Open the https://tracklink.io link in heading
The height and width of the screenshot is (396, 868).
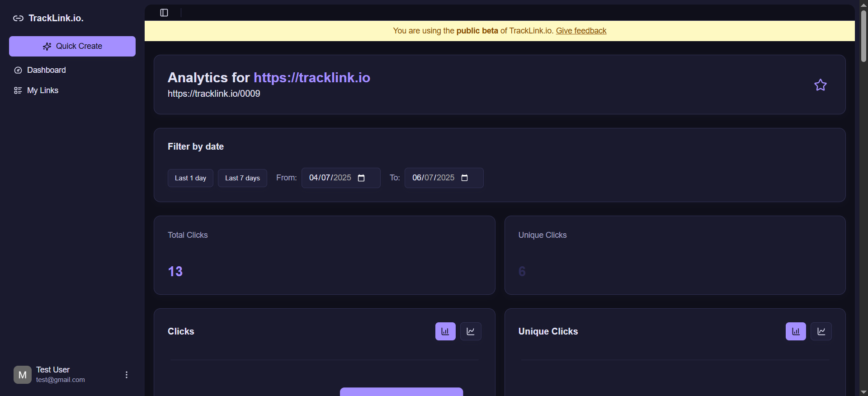point(312,77)
